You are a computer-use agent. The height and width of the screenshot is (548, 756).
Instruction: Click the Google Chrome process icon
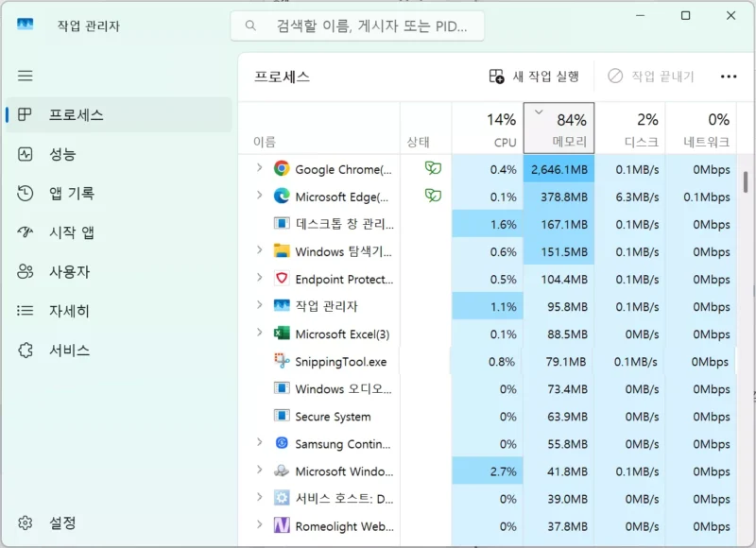point(282,169)
